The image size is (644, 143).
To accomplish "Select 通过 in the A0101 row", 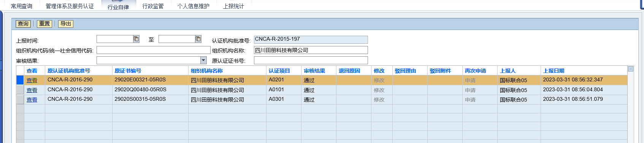I will tap(309, 90).
